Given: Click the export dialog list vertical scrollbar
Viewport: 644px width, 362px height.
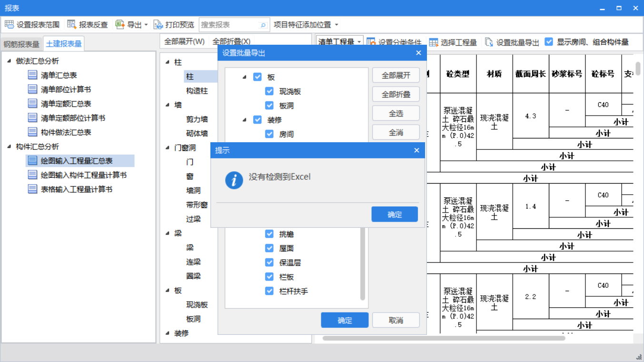Looking at the screenshot, I should [x=363, y=264].
